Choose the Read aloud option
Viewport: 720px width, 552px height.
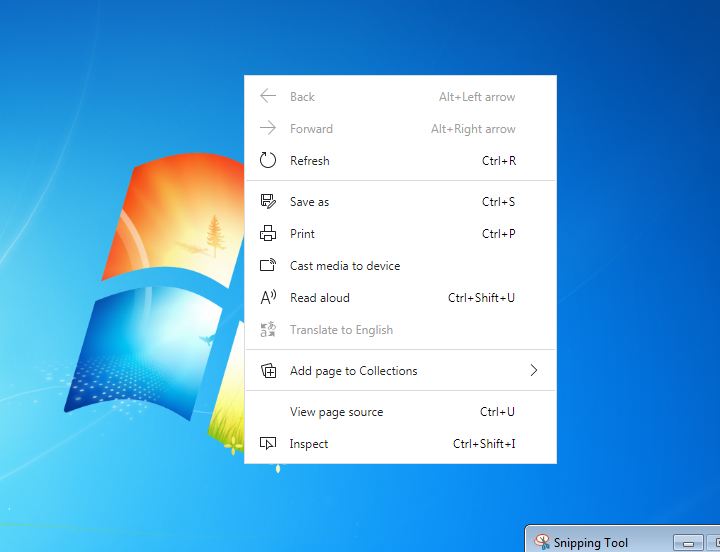click(x=400, y=298)
